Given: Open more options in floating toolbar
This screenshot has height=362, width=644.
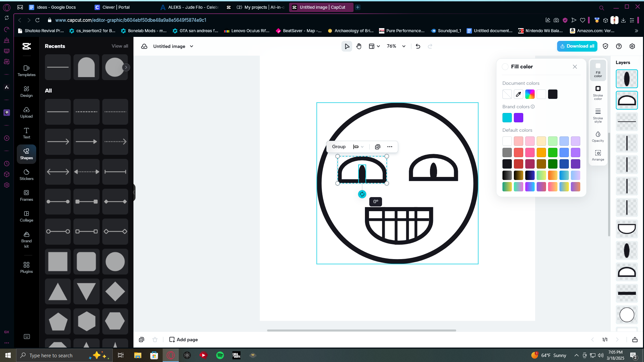Looking at the screenshot, I should point(390,147).
